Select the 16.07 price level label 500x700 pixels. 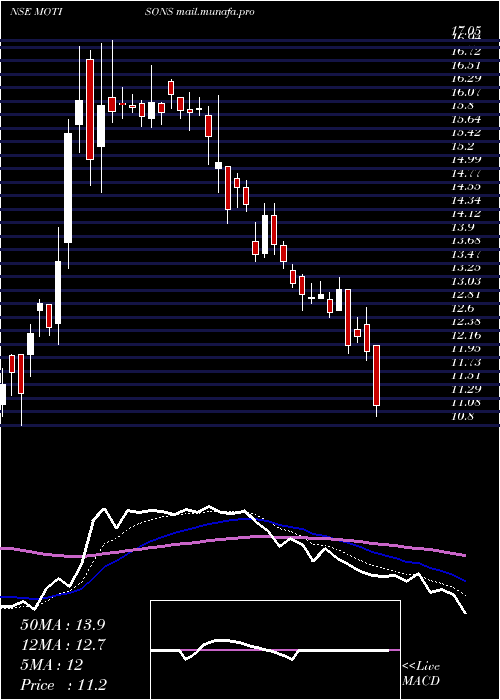tap(466, 92)
